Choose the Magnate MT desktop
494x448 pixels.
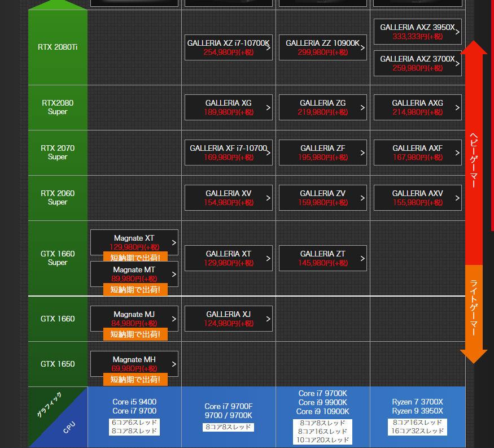point(134,274)
